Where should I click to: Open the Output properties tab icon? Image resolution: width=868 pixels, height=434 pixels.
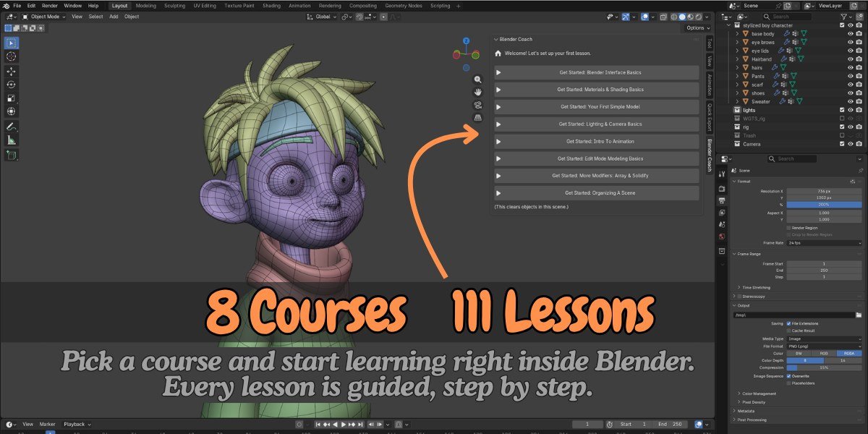pos(721,200)
